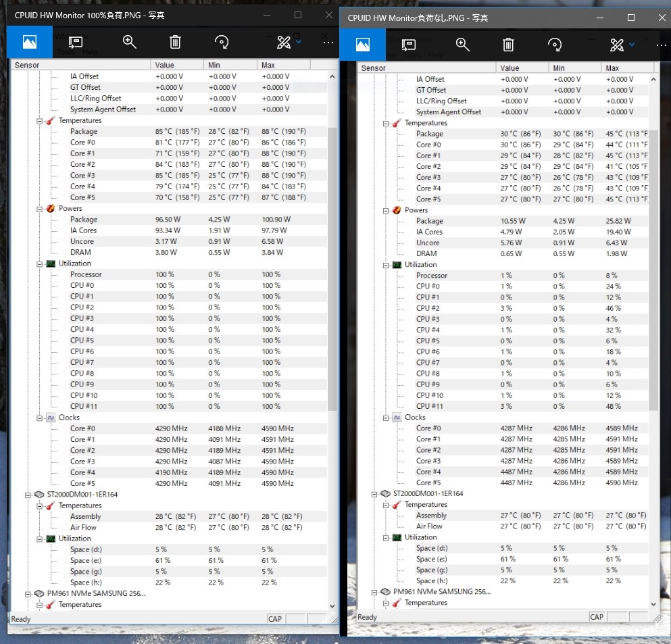Expand Edit & Create dropdown arrow in right window
The height and width of the screenshot is (644, 671).
click(632, 44)
